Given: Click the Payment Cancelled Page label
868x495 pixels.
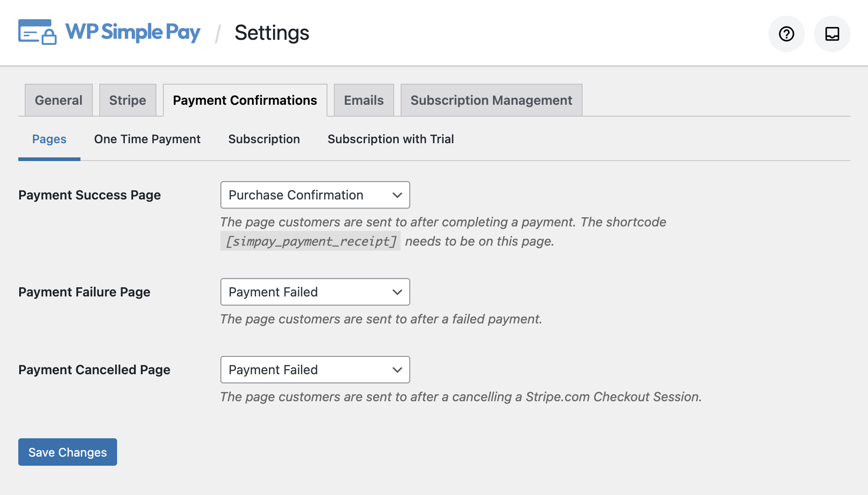Looking at the screenshot, I should (x=94, y=370).
